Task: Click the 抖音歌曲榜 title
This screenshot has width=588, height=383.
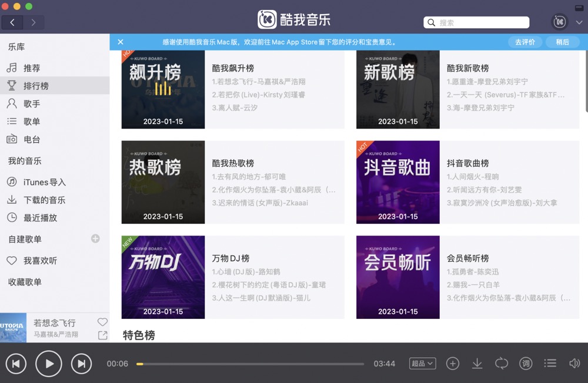Action: click(x=467, y=163)
